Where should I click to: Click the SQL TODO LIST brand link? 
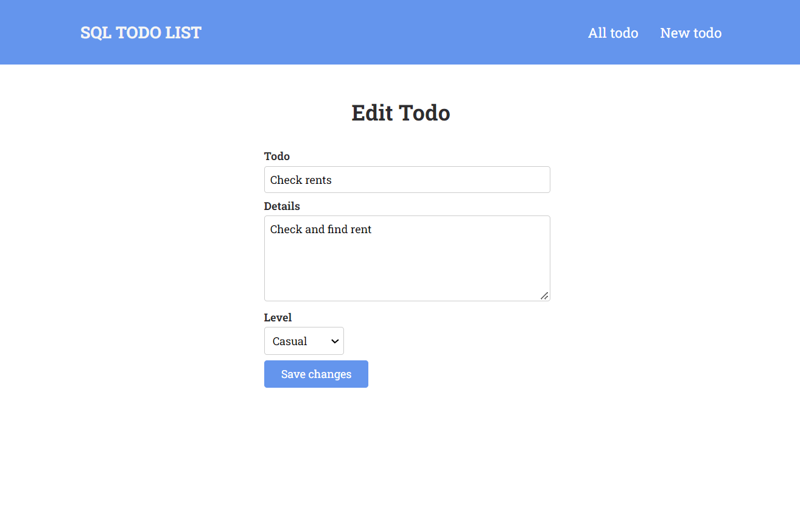click(x=141, y=32)
